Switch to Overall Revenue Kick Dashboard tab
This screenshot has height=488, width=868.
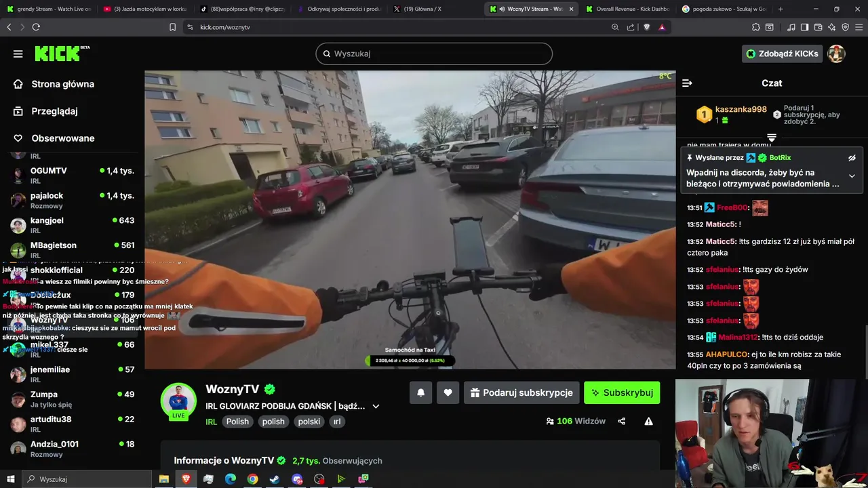click(627, 9)
